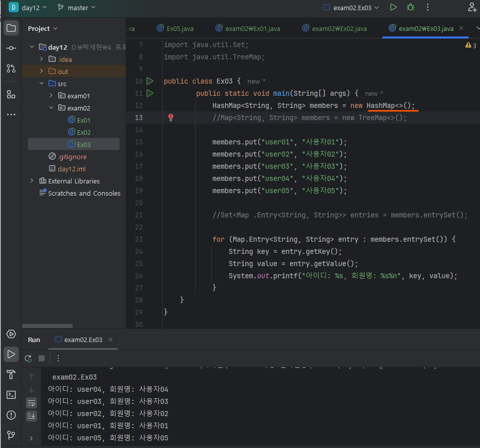Click the warnings count indicator
Viewport: 480px width, 448px height.
[470, 46]
